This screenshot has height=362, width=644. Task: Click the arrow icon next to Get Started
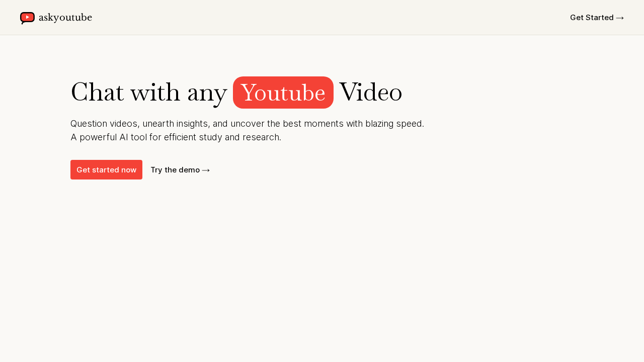[x=620, y=17]
